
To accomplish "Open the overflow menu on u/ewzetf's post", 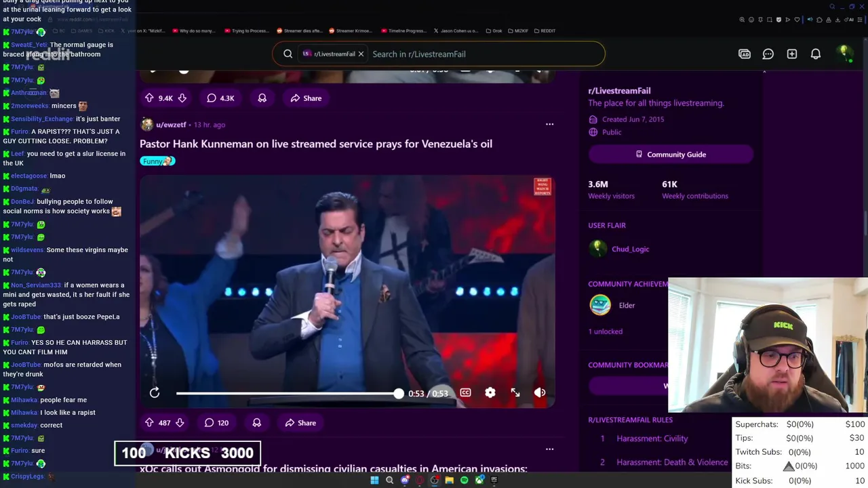I will coord(549,124).
